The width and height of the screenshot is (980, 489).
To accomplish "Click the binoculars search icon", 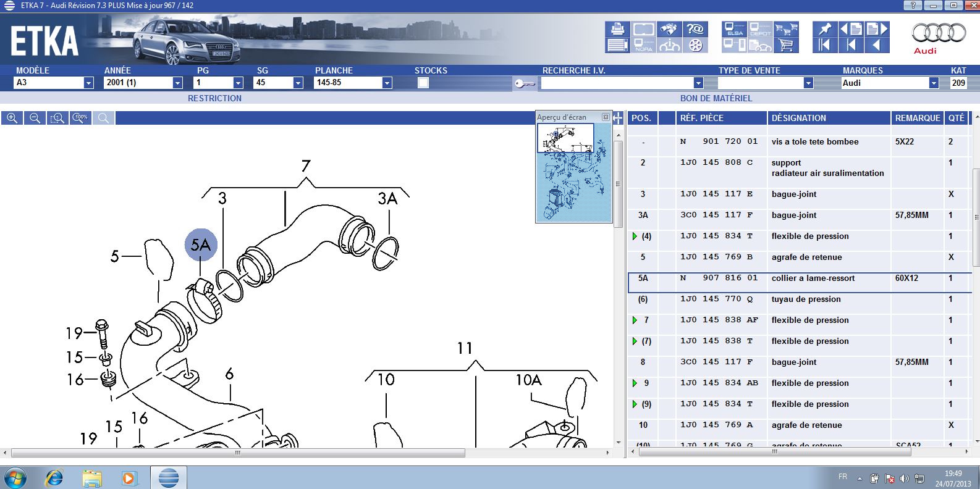I will (669, 29).
